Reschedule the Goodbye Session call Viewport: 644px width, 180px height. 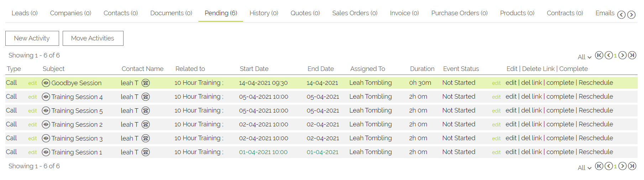(x=596, y=83)
